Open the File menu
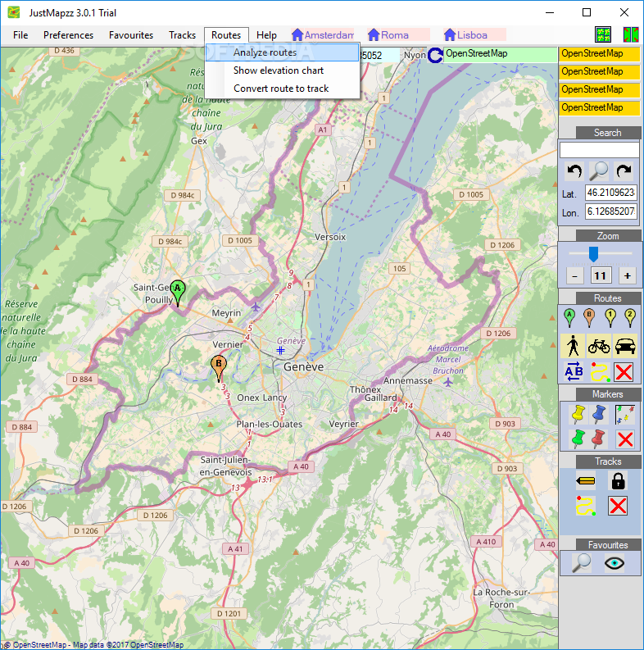This screenshot has width=644, height=650. pos(20,35)
